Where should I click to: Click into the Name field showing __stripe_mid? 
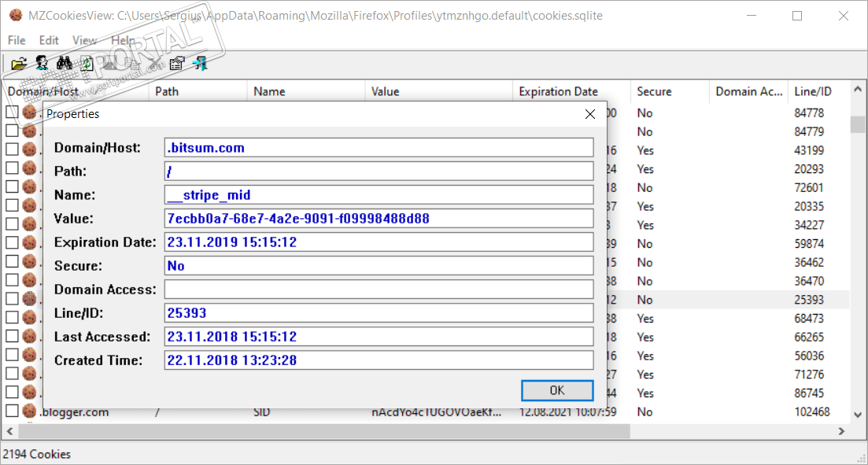coord(379,195)
